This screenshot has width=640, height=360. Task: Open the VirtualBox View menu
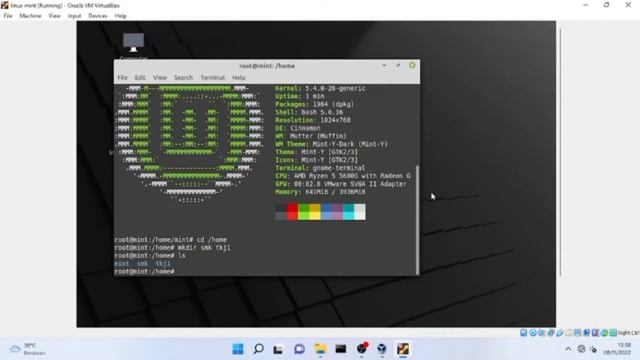coord(54,16)
